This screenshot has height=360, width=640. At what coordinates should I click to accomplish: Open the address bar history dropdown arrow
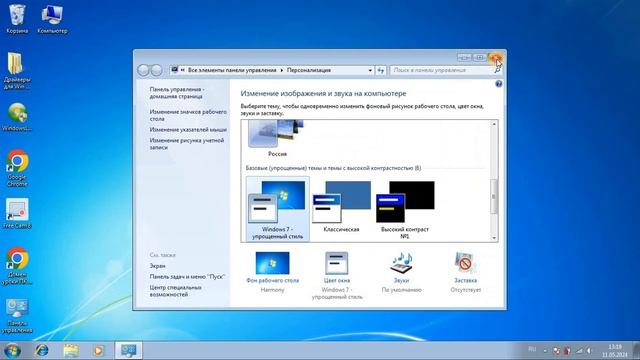click(370, 70)
